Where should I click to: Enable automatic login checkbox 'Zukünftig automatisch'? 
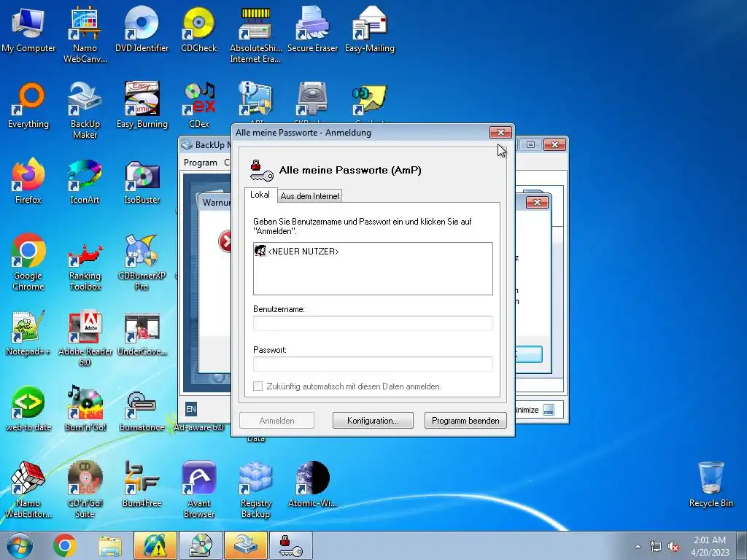tap(258, 386)
